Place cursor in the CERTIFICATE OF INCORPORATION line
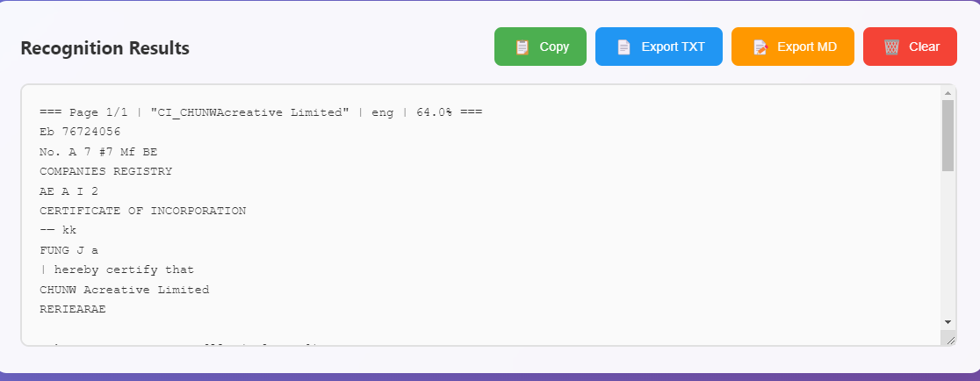 click(142, 211)
